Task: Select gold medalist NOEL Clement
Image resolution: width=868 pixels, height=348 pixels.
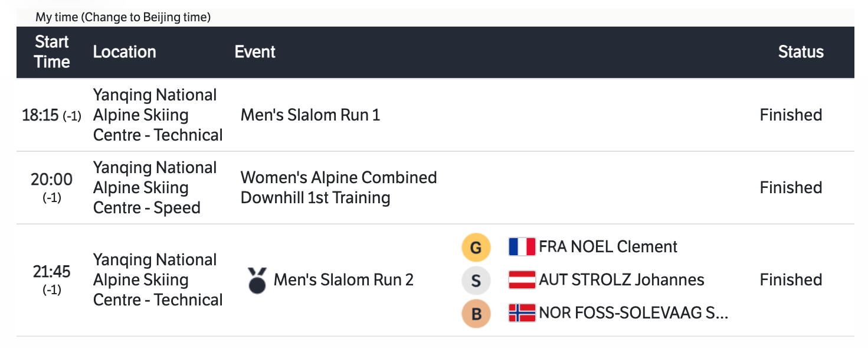Action: point(608,246)
